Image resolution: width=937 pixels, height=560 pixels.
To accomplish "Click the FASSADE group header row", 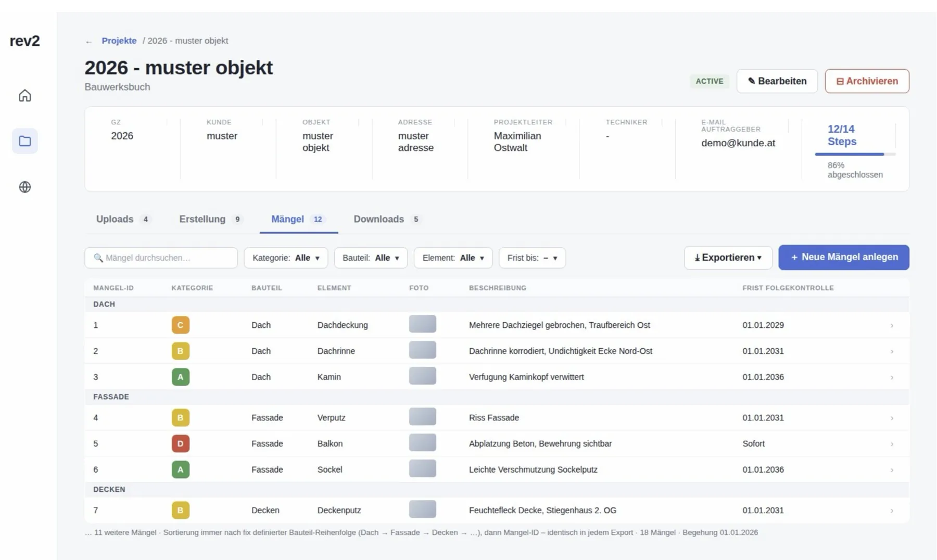I will click(497, 397).
